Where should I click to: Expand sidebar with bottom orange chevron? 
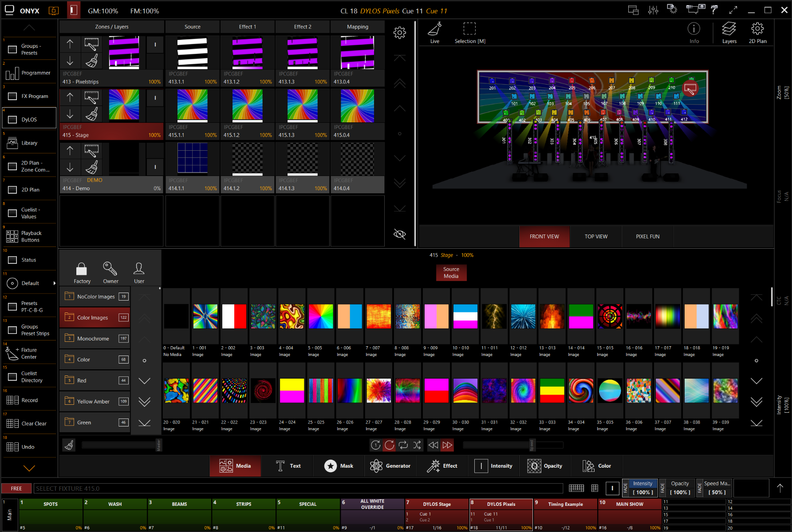point(29,468)
